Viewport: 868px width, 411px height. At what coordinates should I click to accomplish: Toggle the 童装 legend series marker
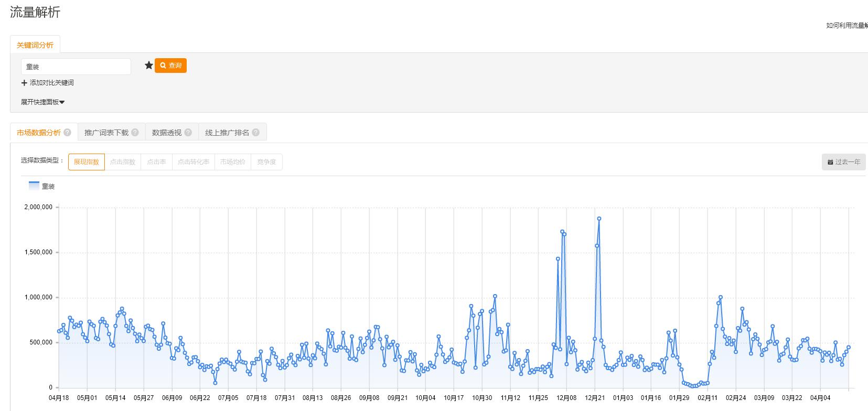(x=34, y=186)
